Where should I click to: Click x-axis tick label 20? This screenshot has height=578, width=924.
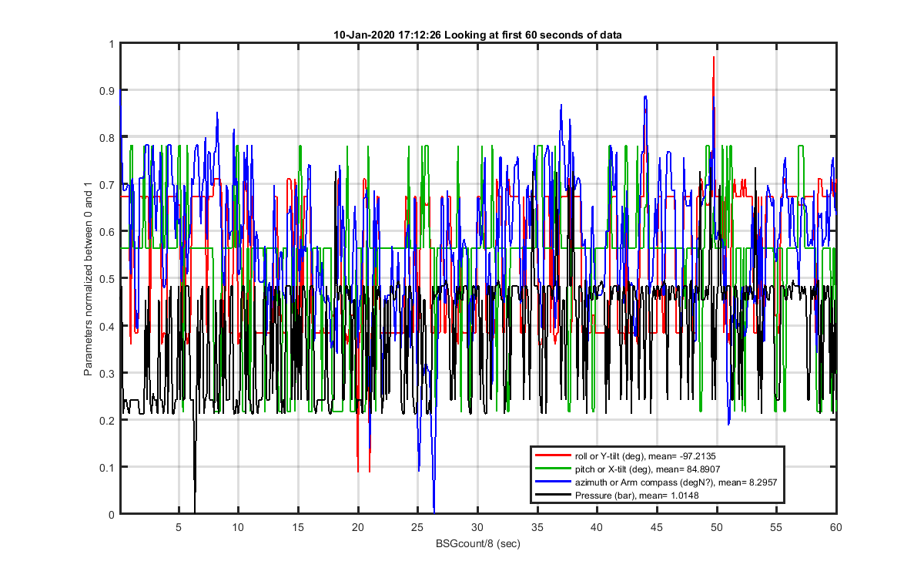[358, 528]
